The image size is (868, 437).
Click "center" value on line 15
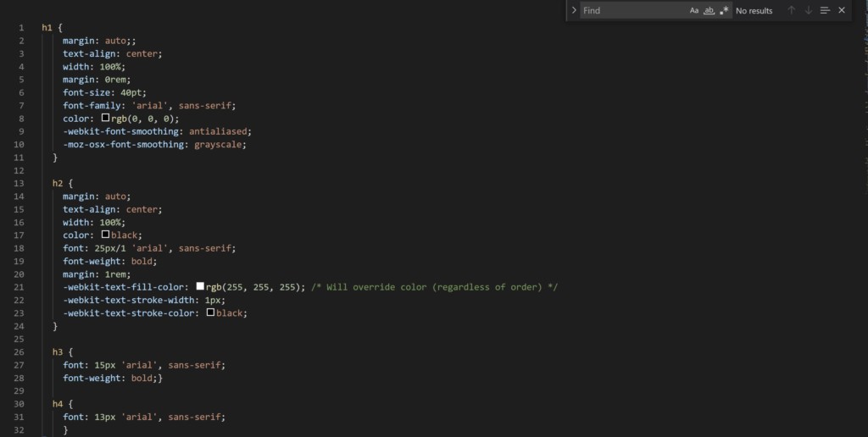pyautogui.click(x=142, y=210)
